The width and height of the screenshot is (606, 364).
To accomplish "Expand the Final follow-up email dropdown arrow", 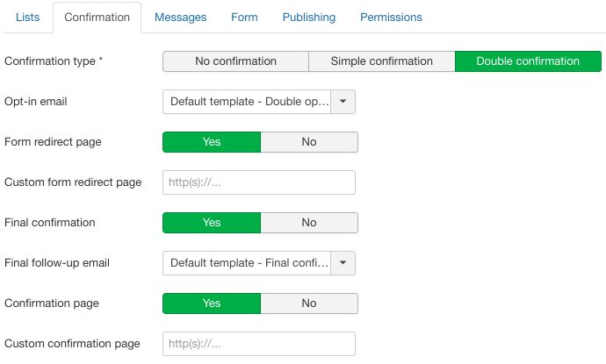I will pos(344,263).
